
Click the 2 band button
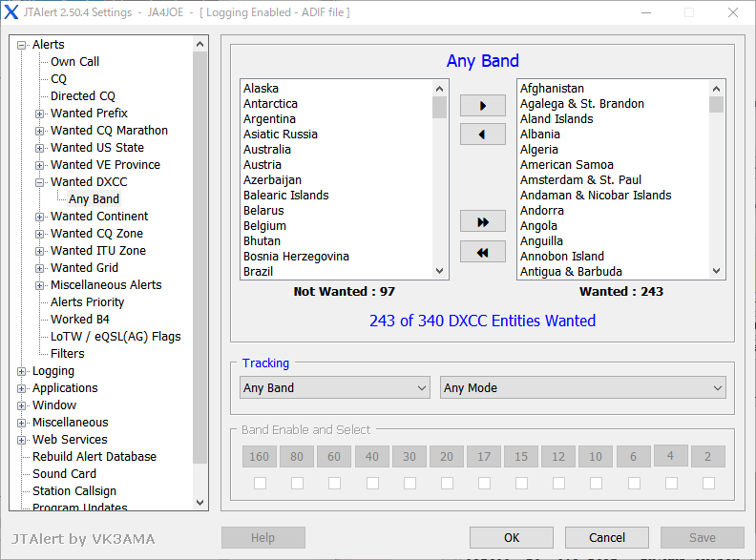[707, 456]
